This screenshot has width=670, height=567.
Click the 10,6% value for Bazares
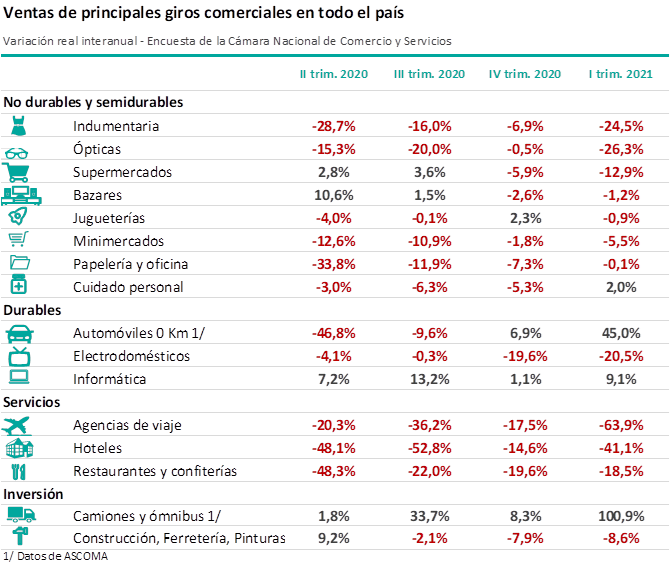334,196
